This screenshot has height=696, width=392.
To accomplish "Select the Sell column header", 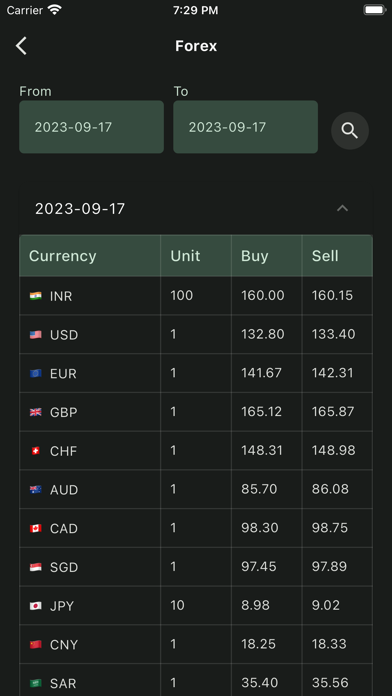I will [325, 256].
